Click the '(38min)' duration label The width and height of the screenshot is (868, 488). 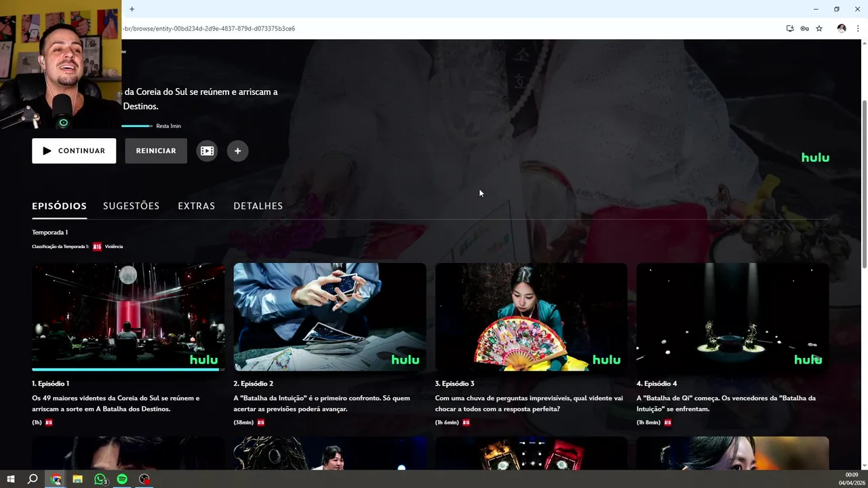(x=243, y=422)
